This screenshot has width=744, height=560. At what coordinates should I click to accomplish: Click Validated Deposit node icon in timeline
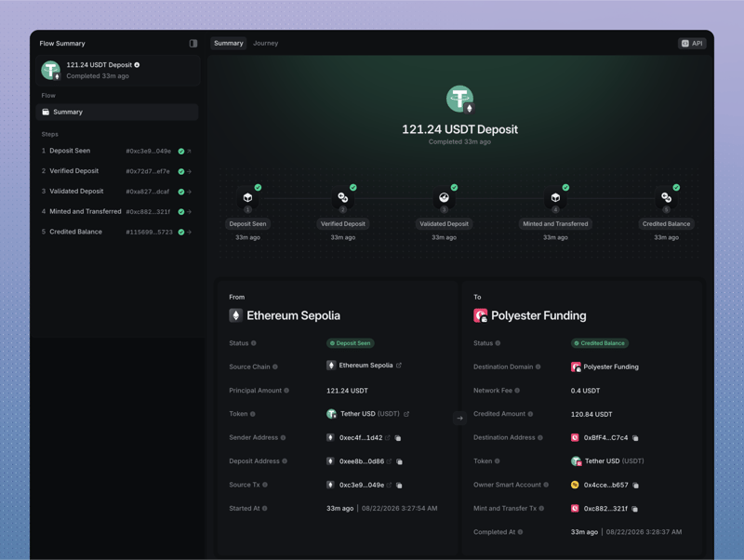click(x=445, y=197)
